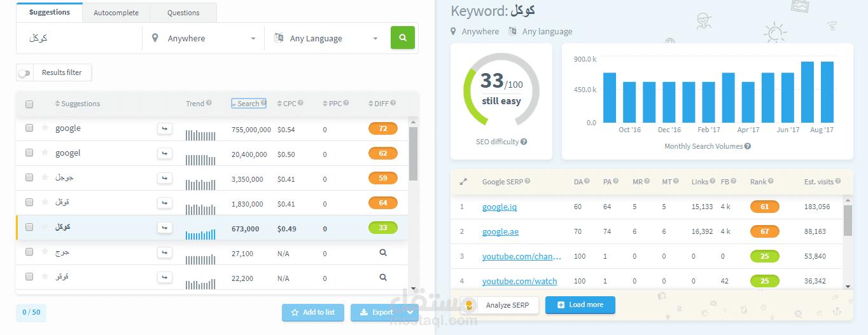Viewport: 868px width, 335px height.
Task: Open the youtube.com/watch link
Action: 519,282
